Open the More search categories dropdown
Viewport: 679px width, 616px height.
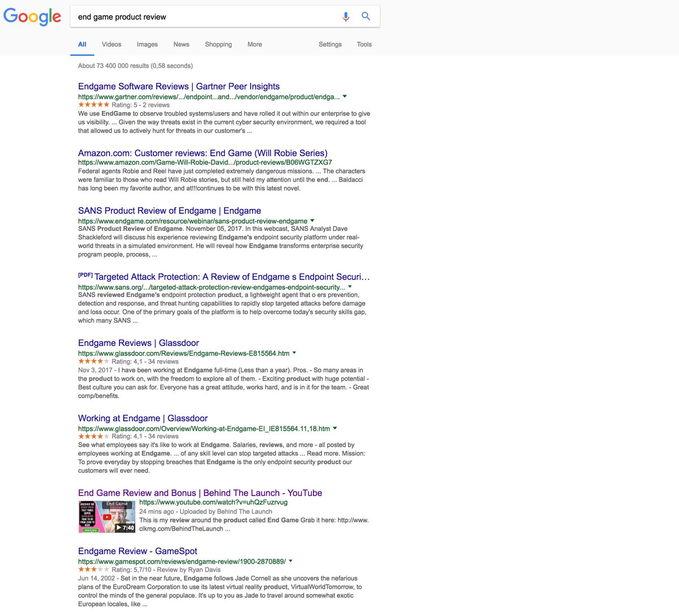[254, 44]
